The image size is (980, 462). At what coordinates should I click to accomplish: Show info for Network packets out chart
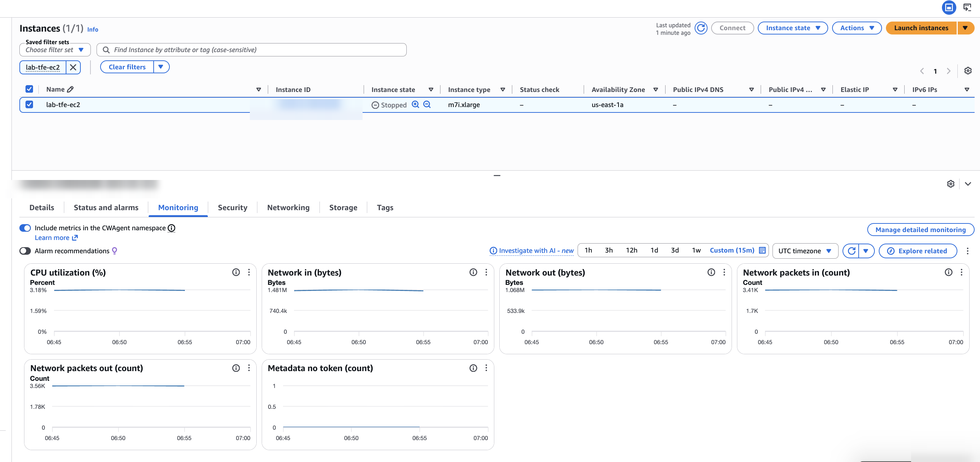pos(236,368)
